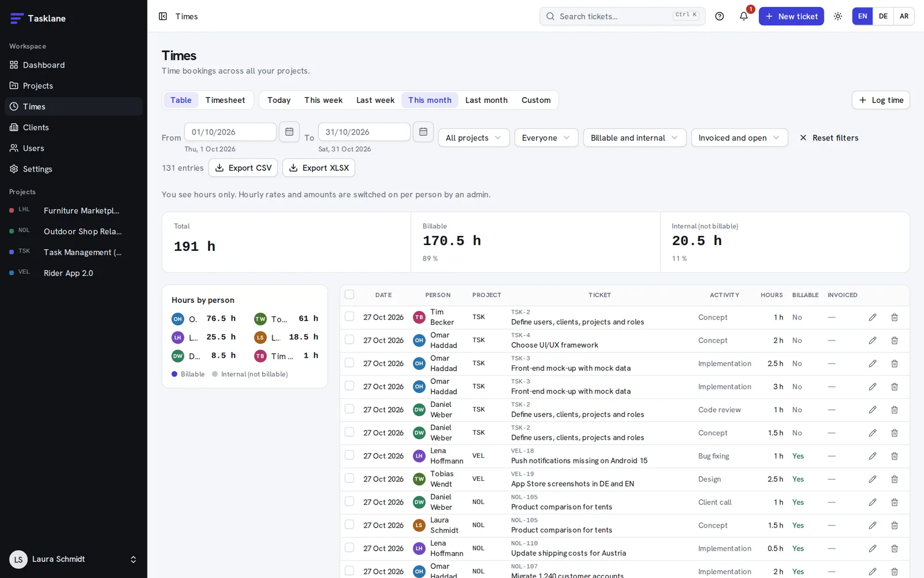Select the Last week range
The height and width of the screenshot is (578, 924).
[375, 100]
